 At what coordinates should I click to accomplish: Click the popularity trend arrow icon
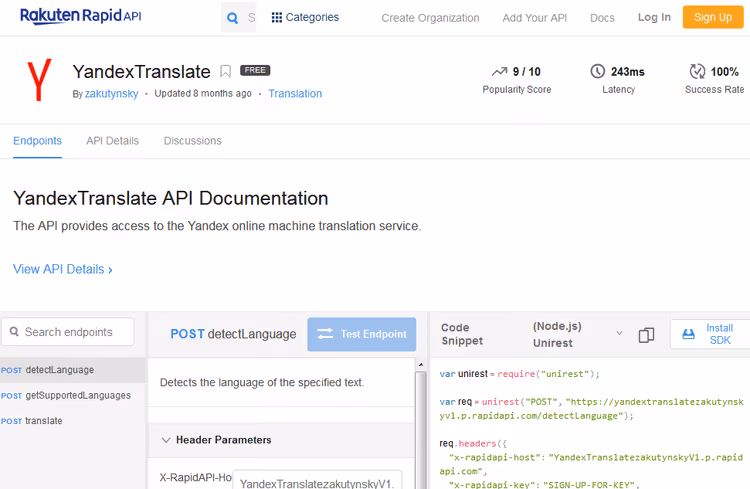point(499,72)
